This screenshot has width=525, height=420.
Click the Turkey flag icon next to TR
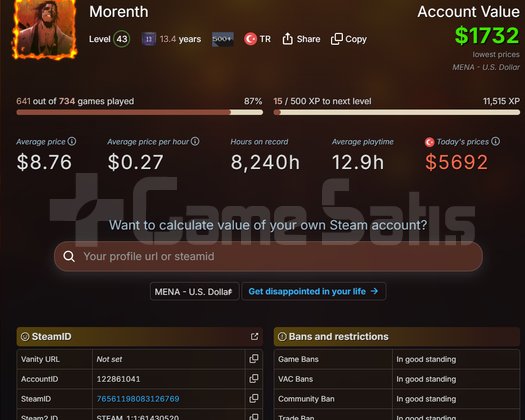click(250, 39)
